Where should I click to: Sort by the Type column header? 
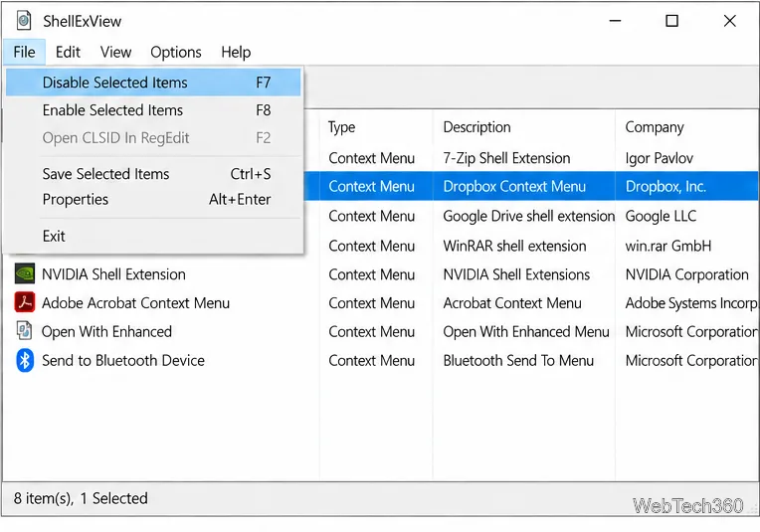[x=376, y=127]
